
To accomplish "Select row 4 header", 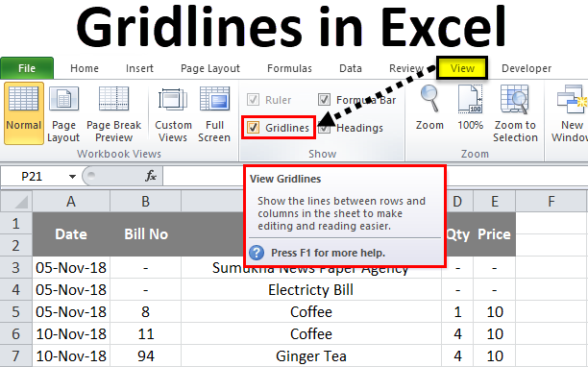I will pos(16,290).
